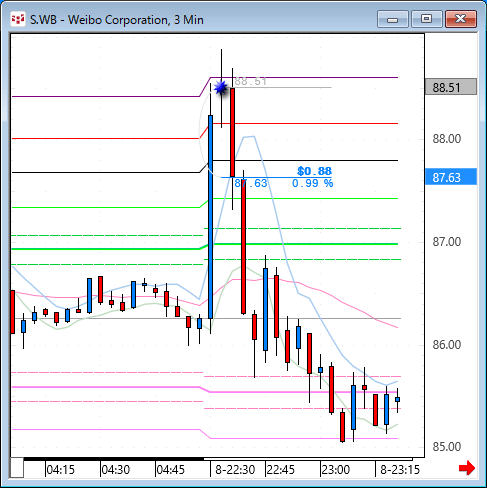Screen dimensions: 487x488
Task: Click the 87.63 label beside the candle
Action: pos(251,183)
